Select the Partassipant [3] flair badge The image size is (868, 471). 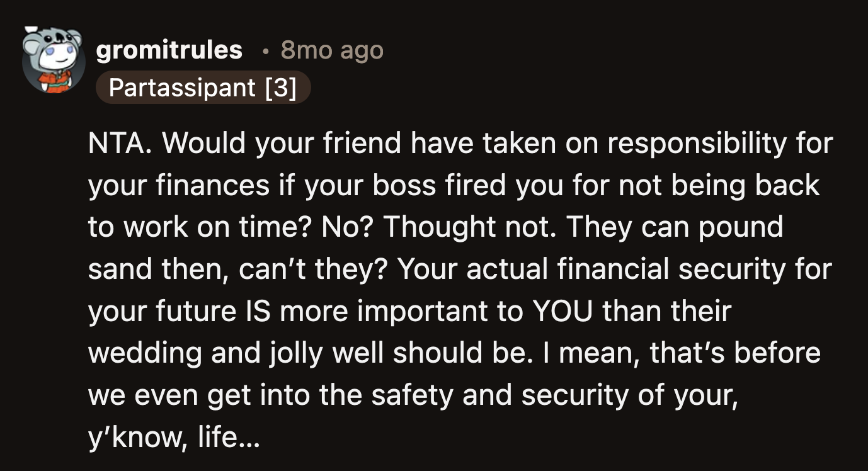coord(203,88)
